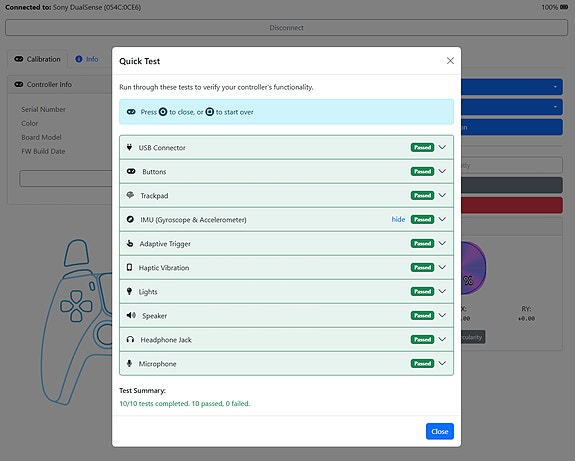Close the Quick Test dialog with X

coord(450,61)
